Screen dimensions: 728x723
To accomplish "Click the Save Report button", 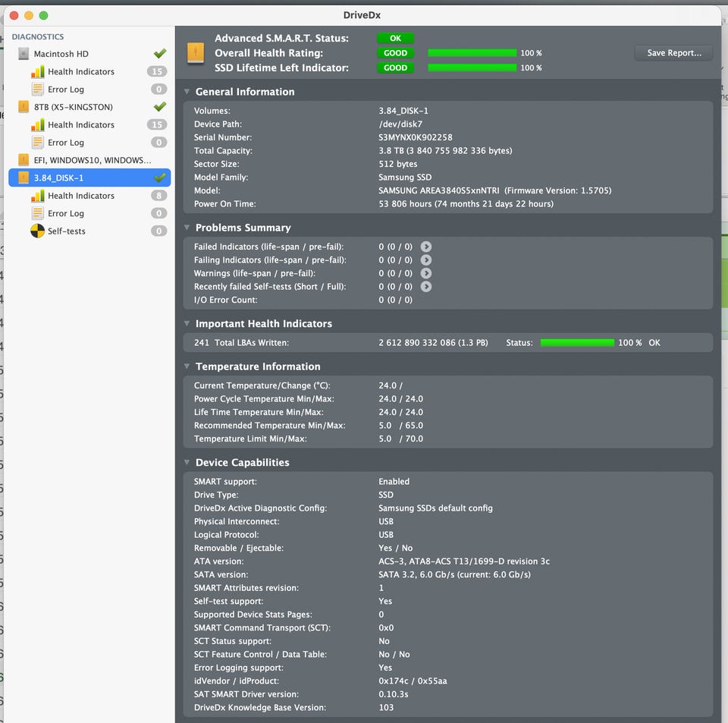I will 673,53.
